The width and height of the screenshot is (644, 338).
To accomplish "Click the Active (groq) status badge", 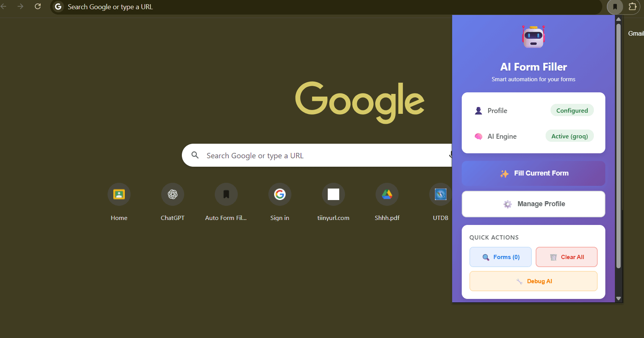I will point(569,136).
